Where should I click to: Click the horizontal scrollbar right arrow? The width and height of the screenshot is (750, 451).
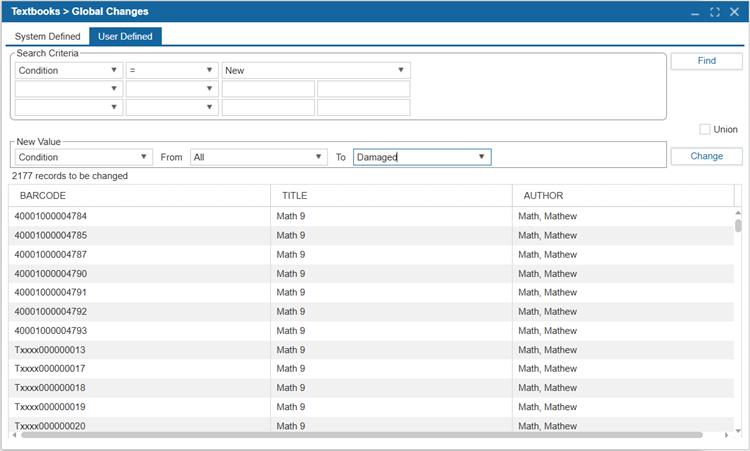point(727,435)
